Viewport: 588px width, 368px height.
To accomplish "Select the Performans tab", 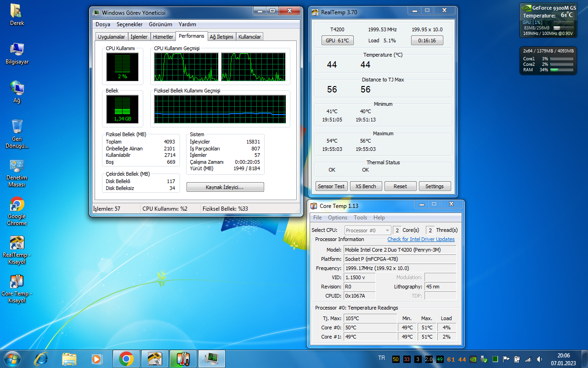I will click(192, 36).
